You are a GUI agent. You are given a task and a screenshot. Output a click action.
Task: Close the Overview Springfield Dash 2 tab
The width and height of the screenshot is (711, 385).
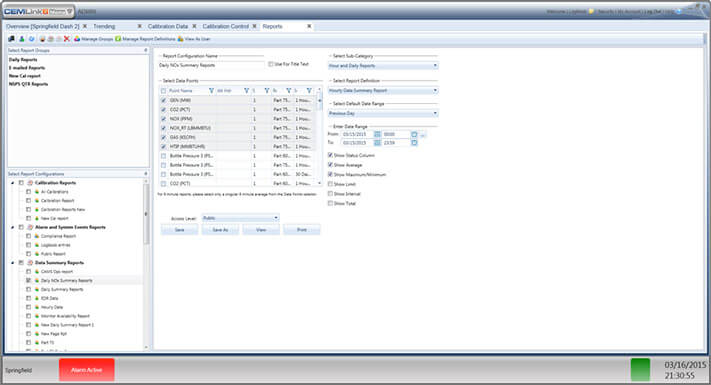(85, 26)
